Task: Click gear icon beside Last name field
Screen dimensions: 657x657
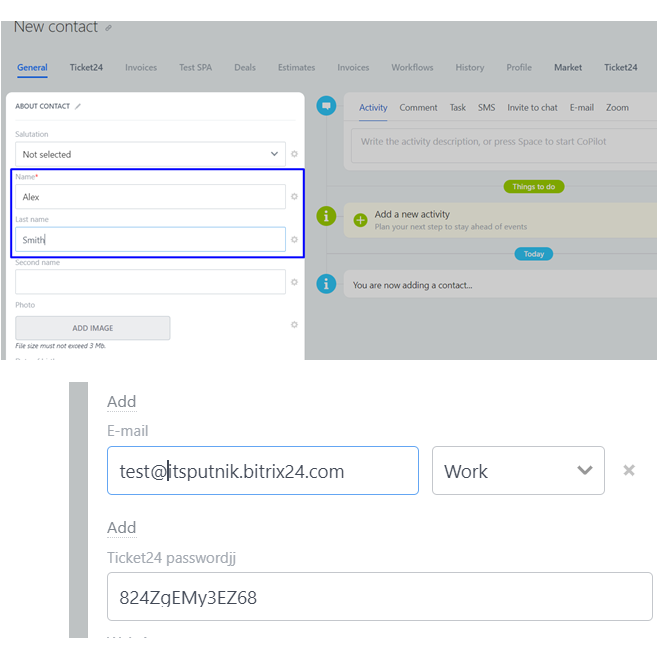Action: (x=294, y=240)
